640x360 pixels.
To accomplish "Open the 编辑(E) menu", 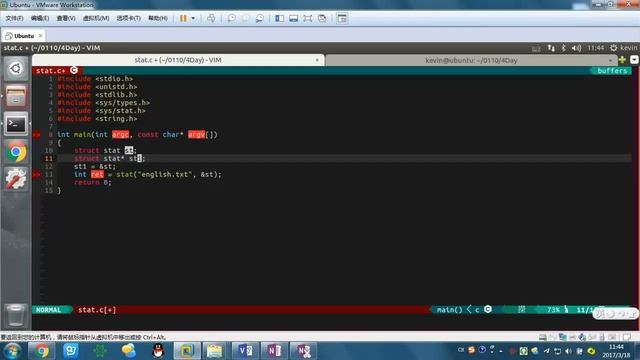I will tap(40, 18).
